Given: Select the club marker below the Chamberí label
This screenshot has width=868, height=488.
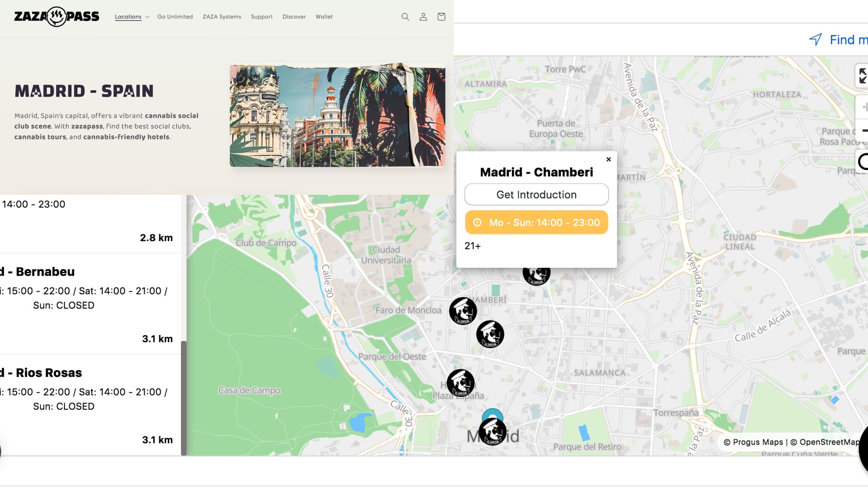Looking at the screenshot, I should pyautogui.click(x=490, y=334).
